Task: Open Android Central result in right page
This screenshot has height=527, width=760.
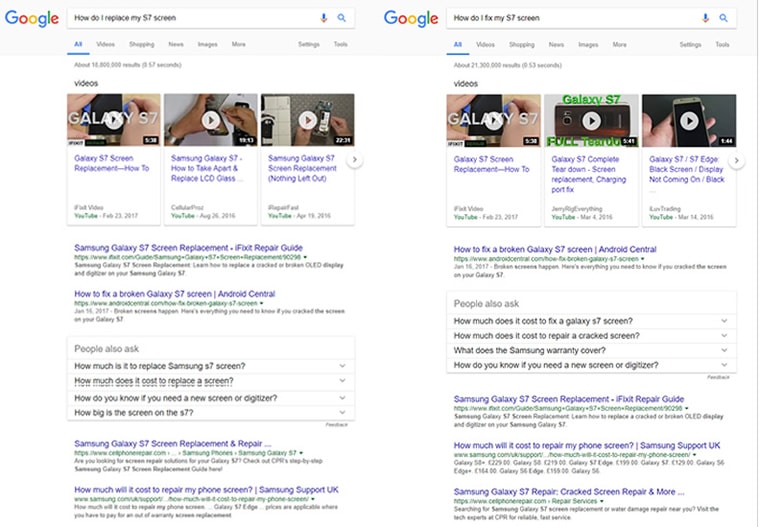Action: pos(555,249)
